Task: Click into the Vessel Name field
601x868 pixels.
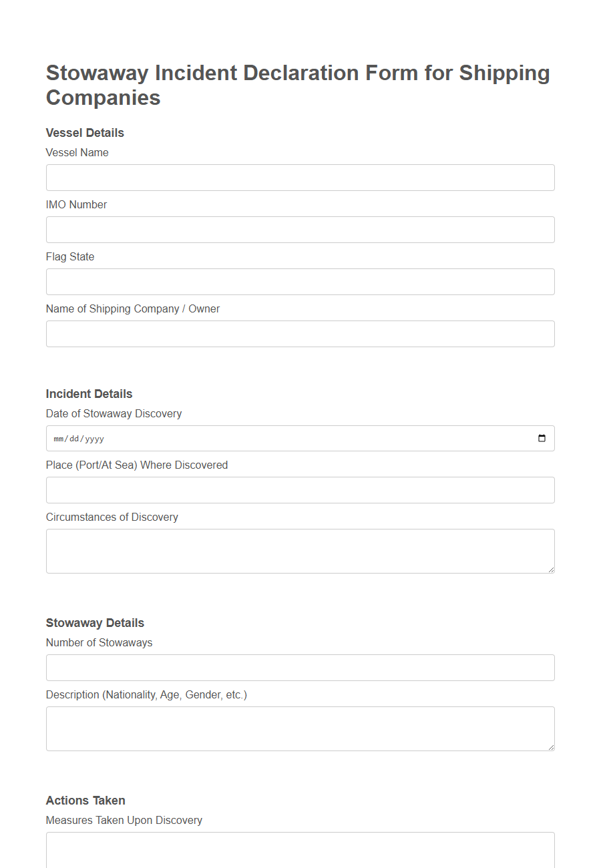Action: pos(300,178)
